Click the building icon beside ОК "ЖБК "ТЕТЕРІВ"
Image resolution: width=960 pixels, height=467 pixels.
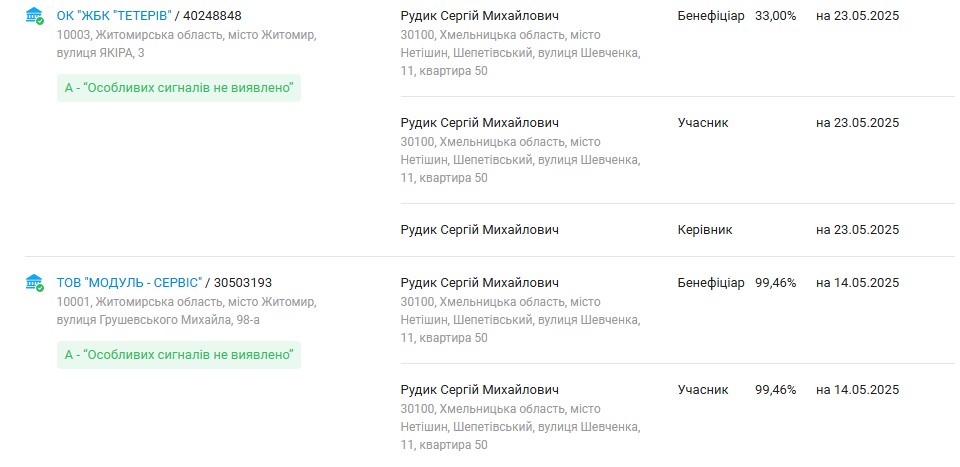tap(34, 16)
